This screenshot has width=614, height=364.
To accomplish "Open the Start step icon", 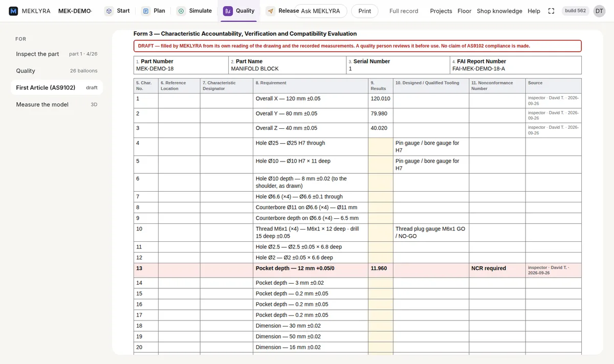I will [x=109, y=11].
